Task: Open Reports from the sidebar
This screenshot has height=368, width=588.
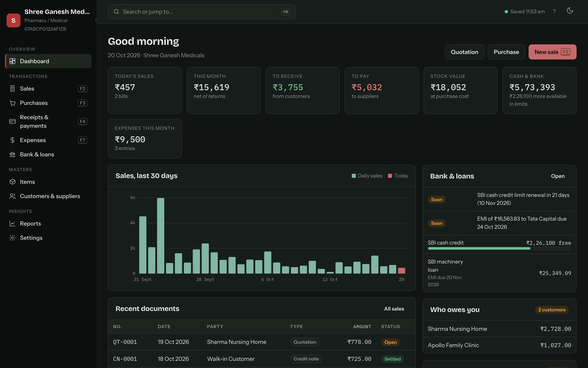Action: 48,224
